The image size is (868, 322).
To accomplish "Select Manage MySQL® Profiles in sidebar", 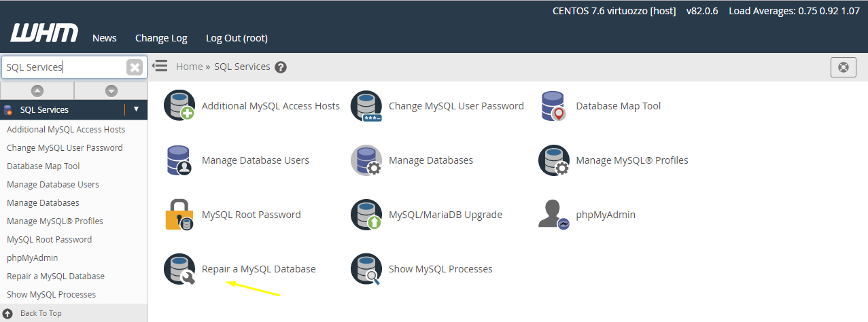I will coord(55,221).
